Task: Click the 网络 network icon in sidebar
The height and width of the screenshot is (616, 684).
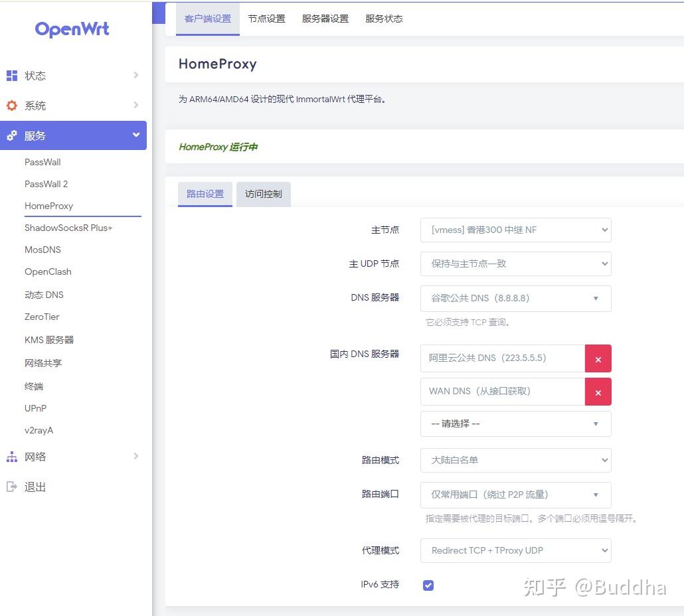Action: click(12, 456)
